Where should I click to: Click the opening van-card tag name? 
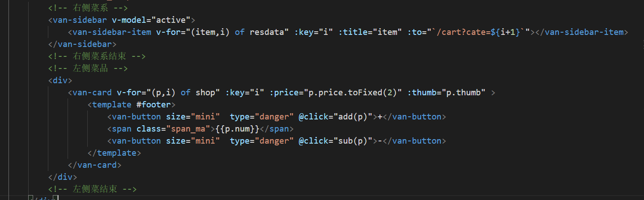[x=92, y=93]
